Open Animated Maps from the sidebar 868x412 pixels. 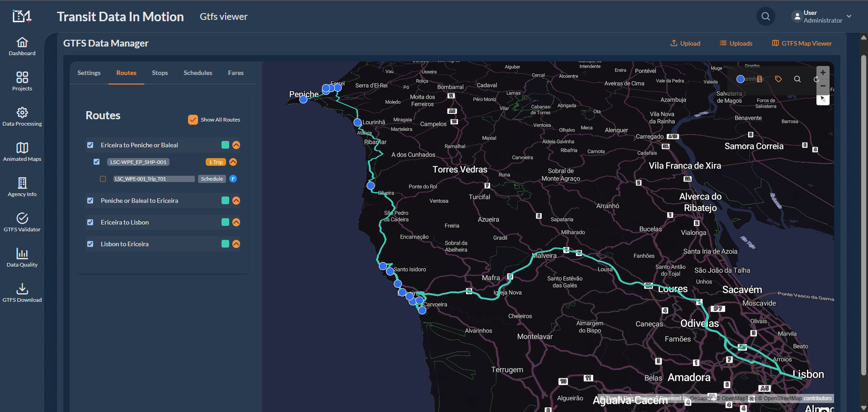point(22,152)
